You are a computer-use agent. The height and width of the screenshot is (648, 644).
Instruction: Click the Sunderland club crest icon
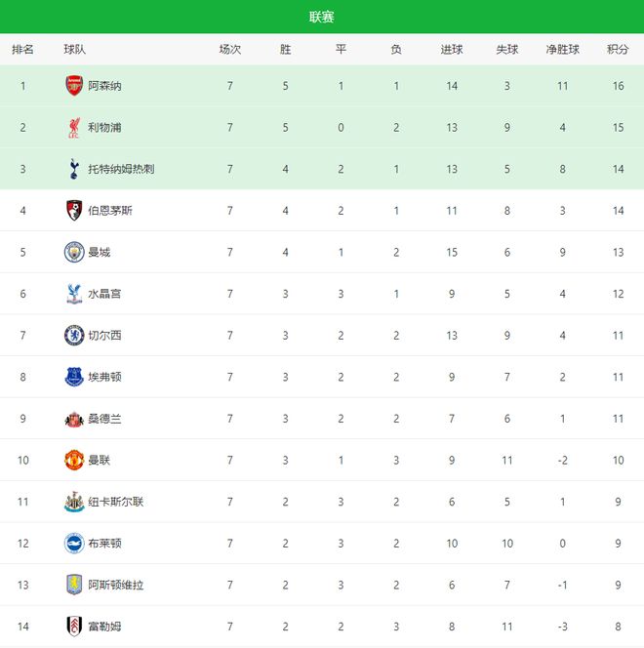click(x=74, y=419)
